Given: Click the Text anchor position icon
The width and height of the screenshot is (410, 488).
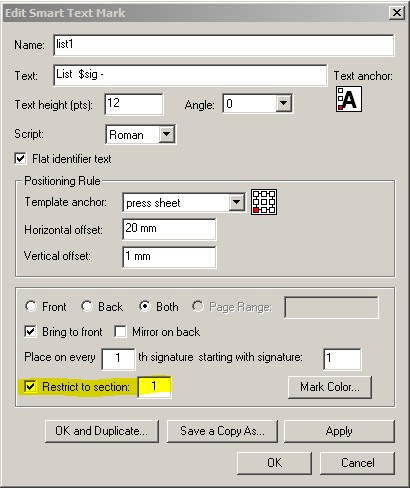Looking at the screenshot, I should coord(349,99).
